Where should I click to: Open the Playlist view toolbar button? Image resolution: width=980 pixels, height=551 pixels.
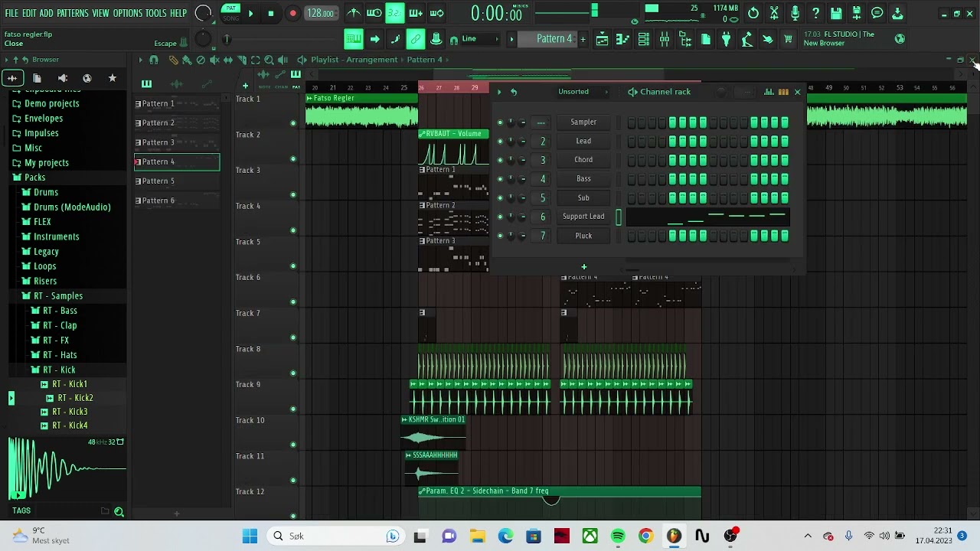(x=603, y=39)
